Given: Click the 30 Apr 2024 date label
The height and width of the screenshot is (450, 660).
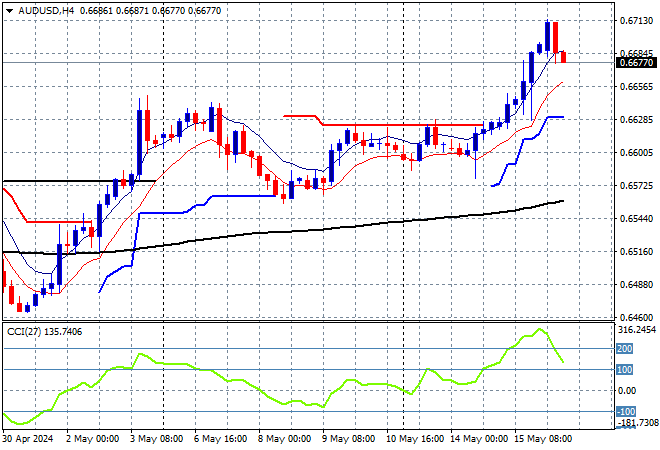Looking at the screenshot, I should tap(27, 439).
